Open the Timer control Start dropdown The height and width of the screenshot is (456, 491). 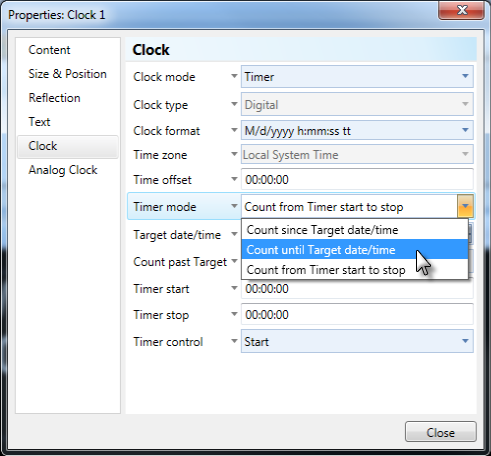point(357,341)
